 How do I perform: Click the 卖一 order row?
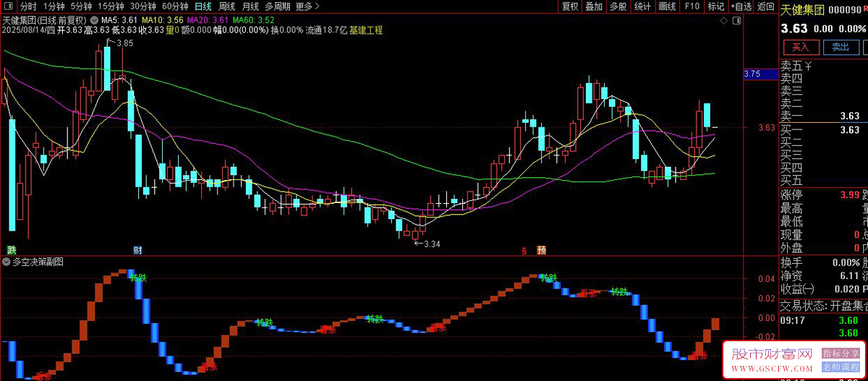[822, 116]
